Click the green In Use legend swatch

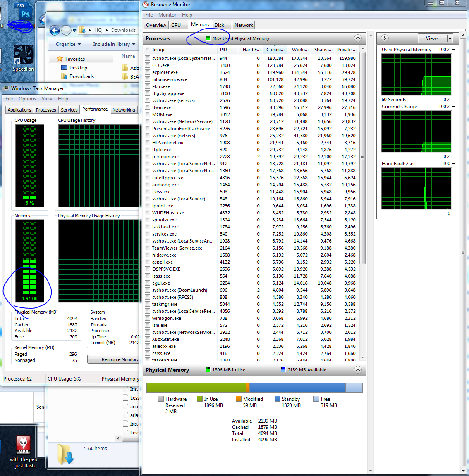200,399
